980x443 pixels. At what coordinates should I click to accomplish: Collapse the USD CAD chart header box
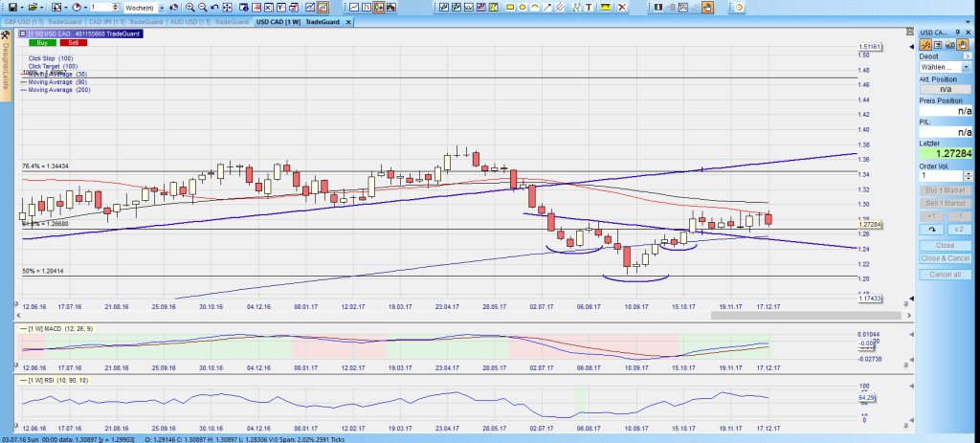click(x=22, y=34)
